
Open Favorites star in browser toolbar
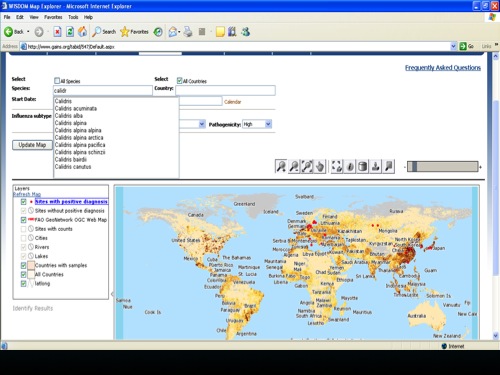click(134, 32)
